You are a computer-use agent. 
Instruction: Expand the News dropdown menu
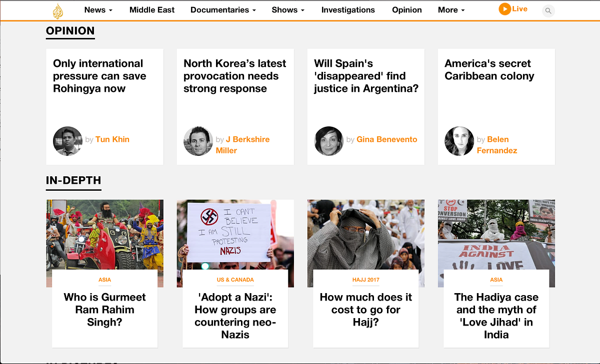pyautogui.click(x=98, y=10)
